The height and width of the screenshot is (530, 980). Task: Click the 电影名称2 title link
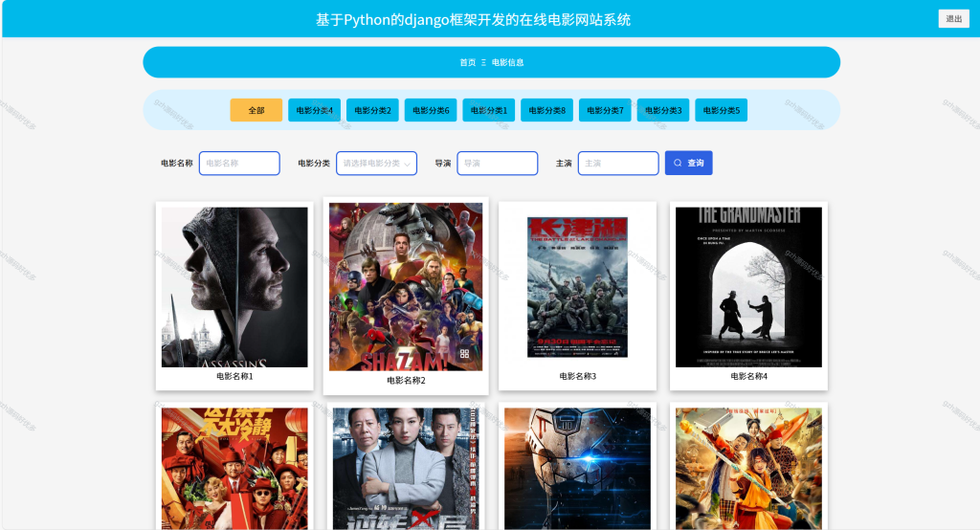[x=406, y=380]
